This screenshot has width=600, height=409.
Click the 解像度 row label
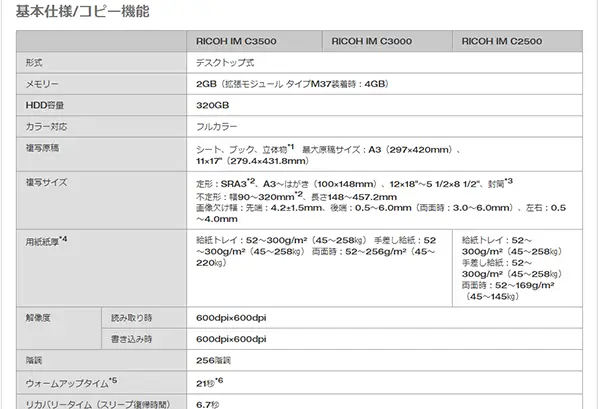[59, 328]
